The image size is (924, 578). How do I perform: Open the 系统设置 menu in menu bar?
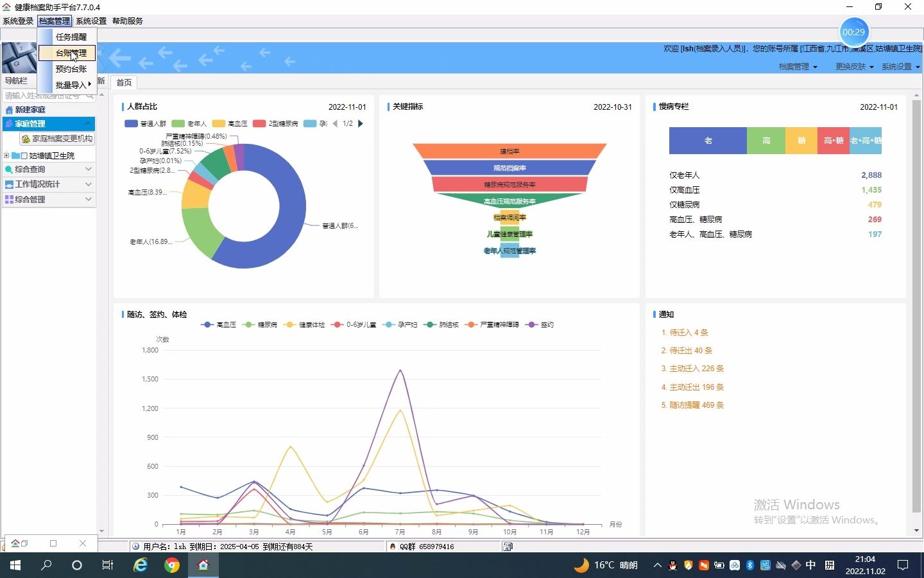(x=91, y=21)
